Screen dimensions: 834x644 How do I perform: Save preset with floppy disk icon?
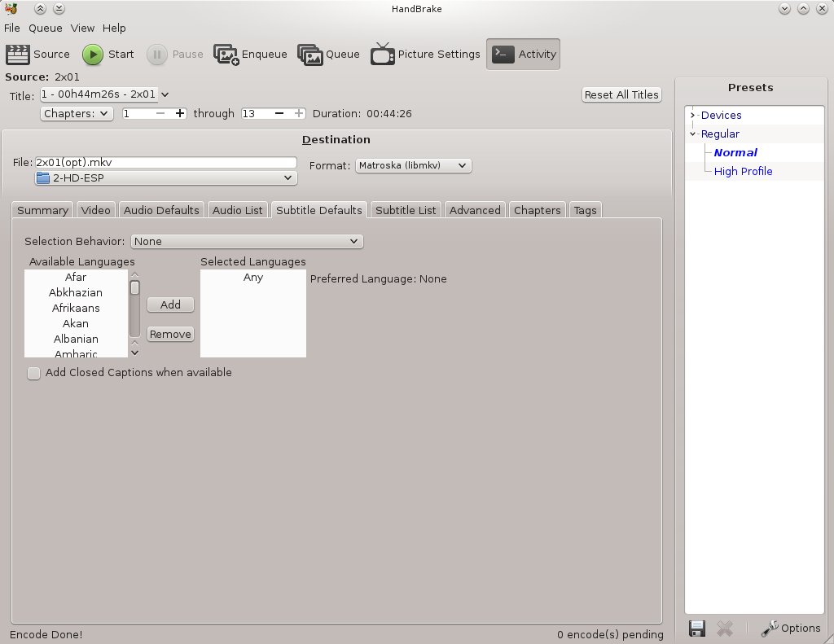697,628
